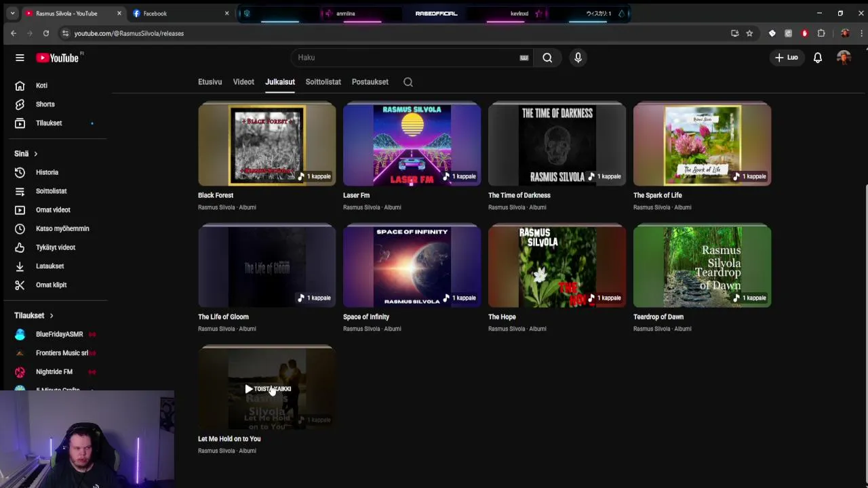Switch to the Videot channel tab
868x488 pixels.
point(243,82)
